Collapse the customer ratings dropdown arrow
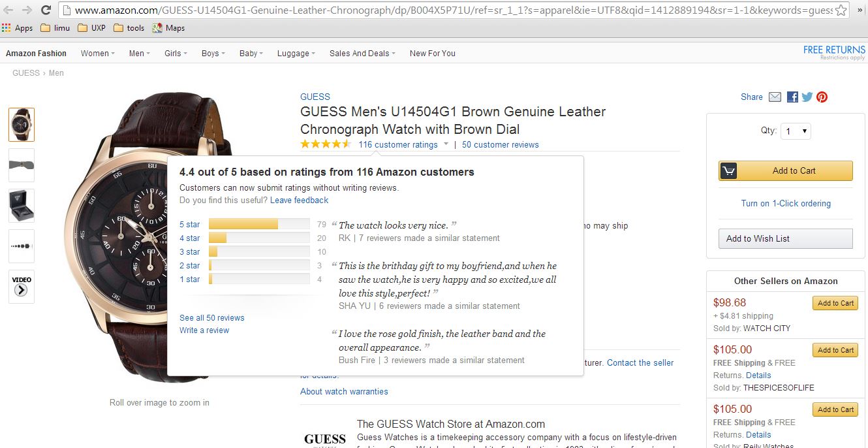 click(x=446, y=144)
